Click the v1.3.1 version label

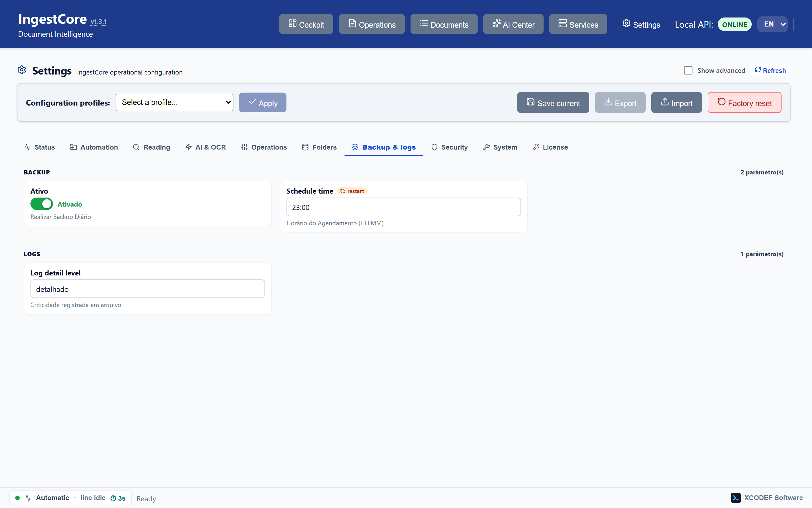[x=98, y=21]
